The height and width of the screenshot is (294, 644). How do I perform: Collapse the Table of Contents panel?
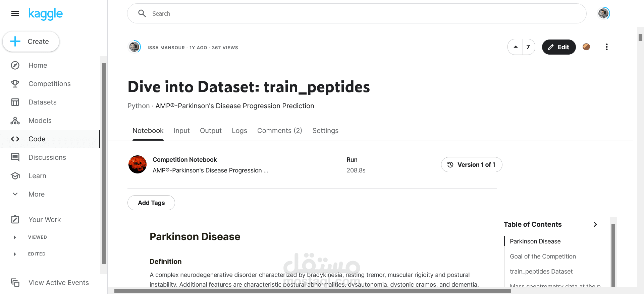(595, 224)
